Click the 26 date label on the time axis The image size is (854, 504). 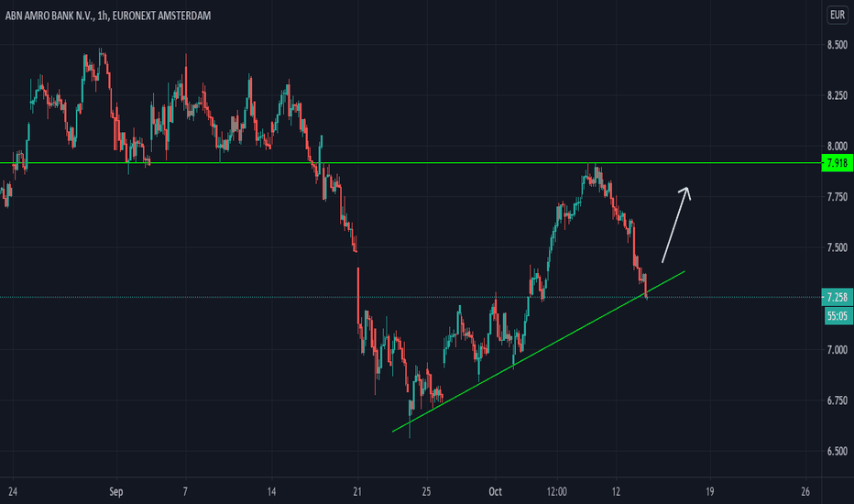(x=805, y=491)
